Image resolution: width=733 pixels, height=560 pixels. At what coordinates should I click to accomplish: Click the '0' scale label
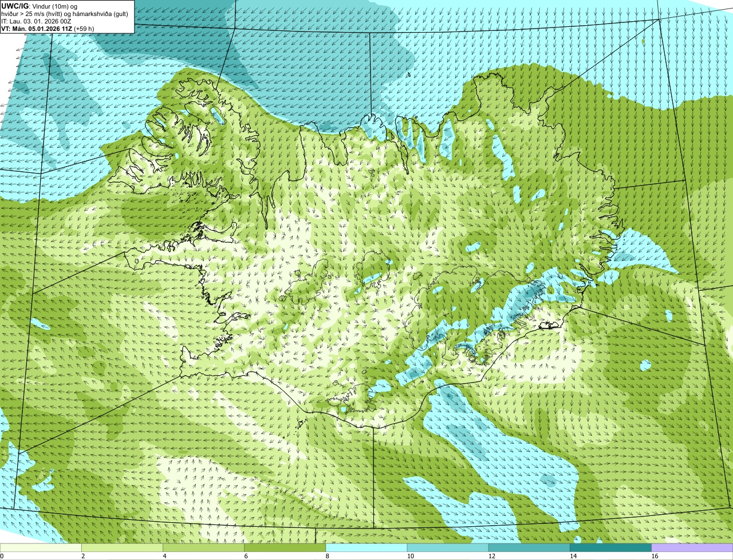[x=2, y=556]
